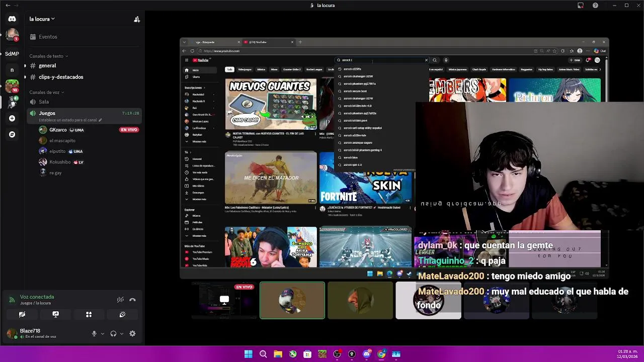Share your screen button
Viewport: 644px width, 362px height.
click(x=55, y=314)
